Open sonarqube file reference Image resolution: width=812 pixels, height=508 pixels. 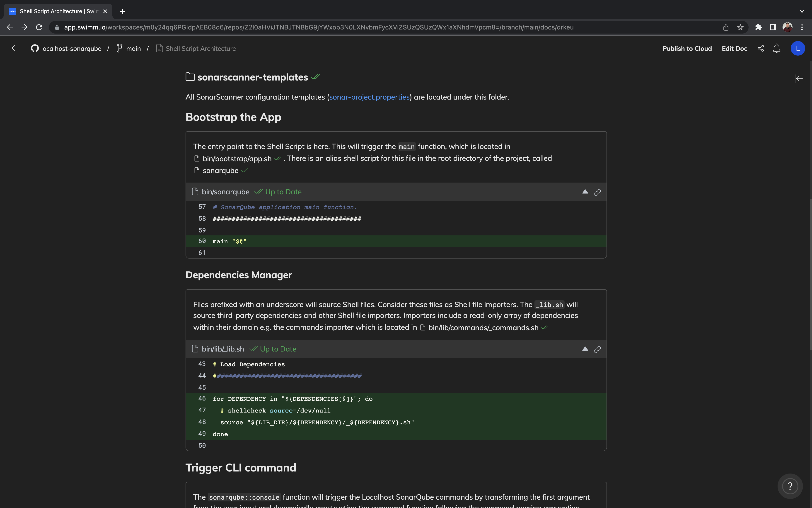[220, 171]
